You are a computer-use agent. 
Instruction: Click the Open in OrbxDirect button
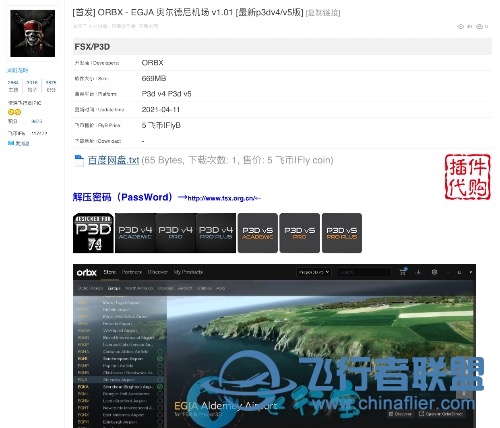click(441, 414)
